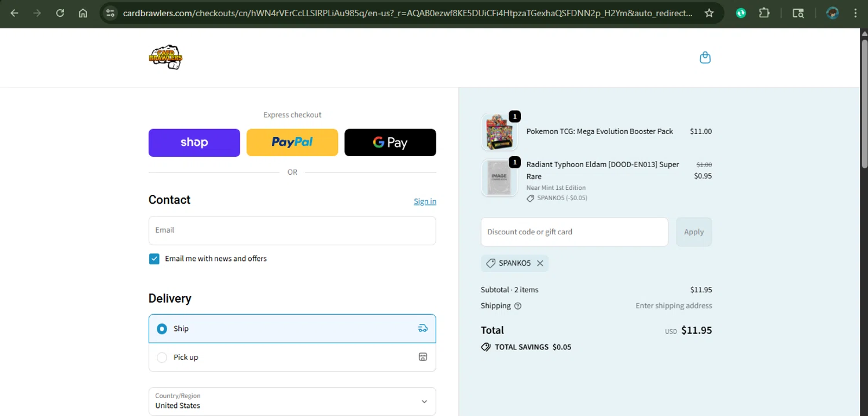868x416 pixels.
Task: Select the Pick up delivery option
Action: coord(292,358)
